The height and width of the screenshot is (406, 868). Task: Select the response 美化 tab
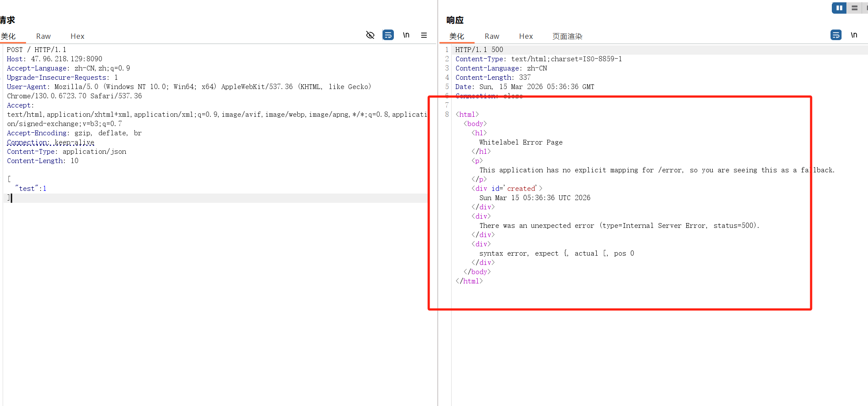[456, 36]
